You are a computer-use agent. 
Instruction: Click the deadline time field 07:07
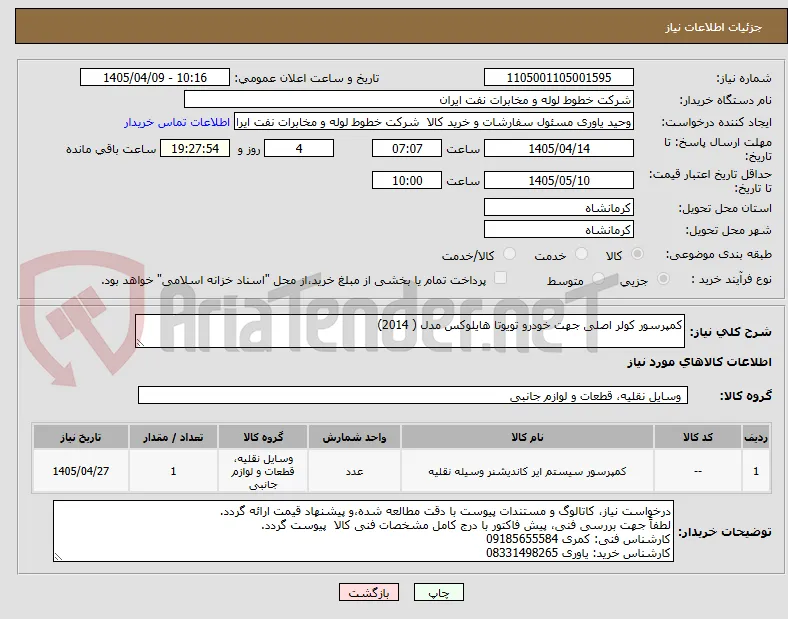point(407,148)
